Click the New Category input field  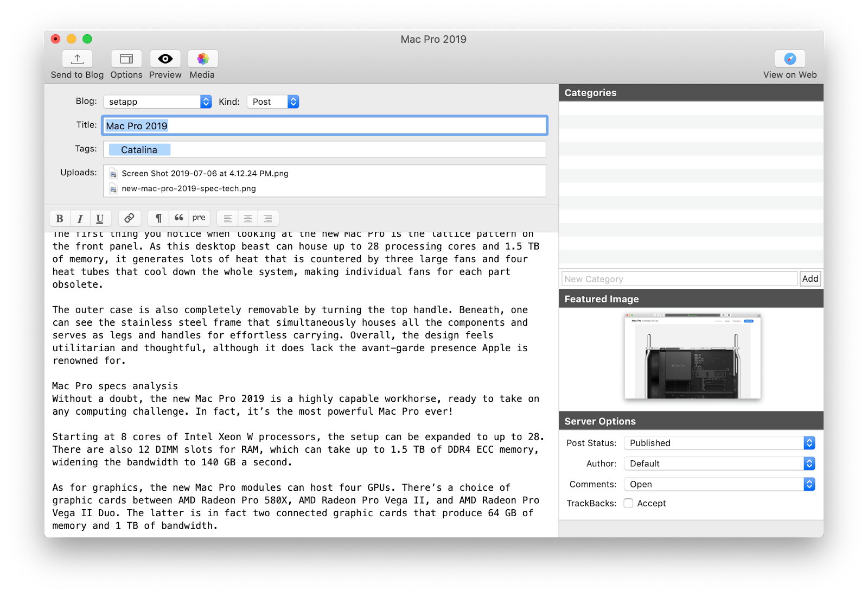pos(678,278)
